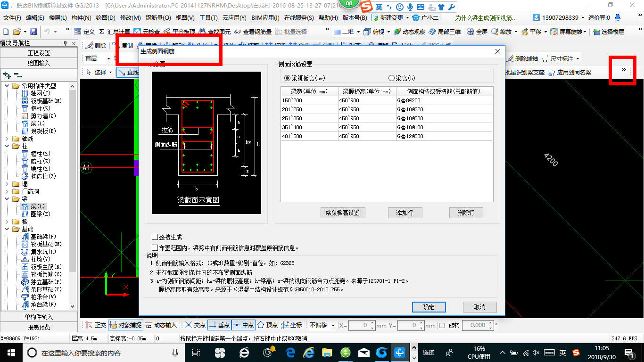Screen dimensions: 644x362
Task: Click 选择楼层 select floor tool
Action: (x=609, y=32)
